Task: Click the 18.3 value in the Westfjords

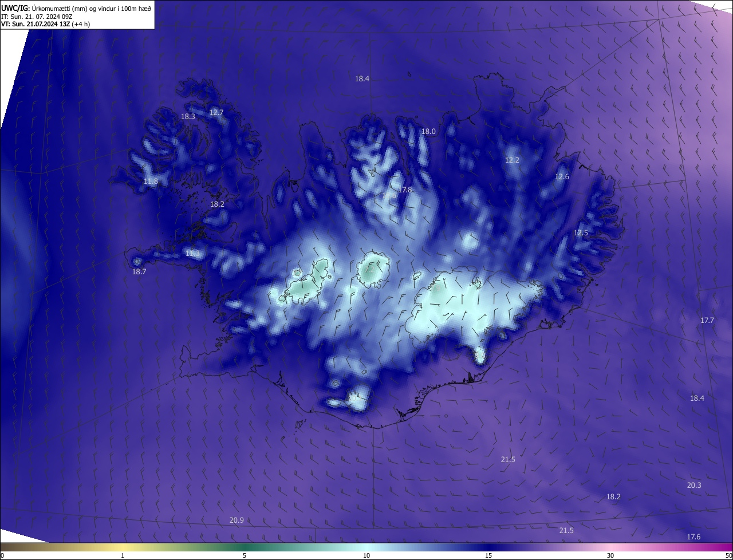Action: [x=188, y=116]
